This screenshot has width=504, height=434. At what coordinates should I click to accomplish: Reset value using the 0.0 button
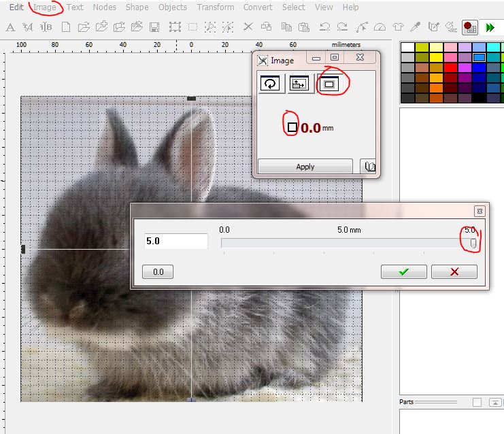click(158, 271)
